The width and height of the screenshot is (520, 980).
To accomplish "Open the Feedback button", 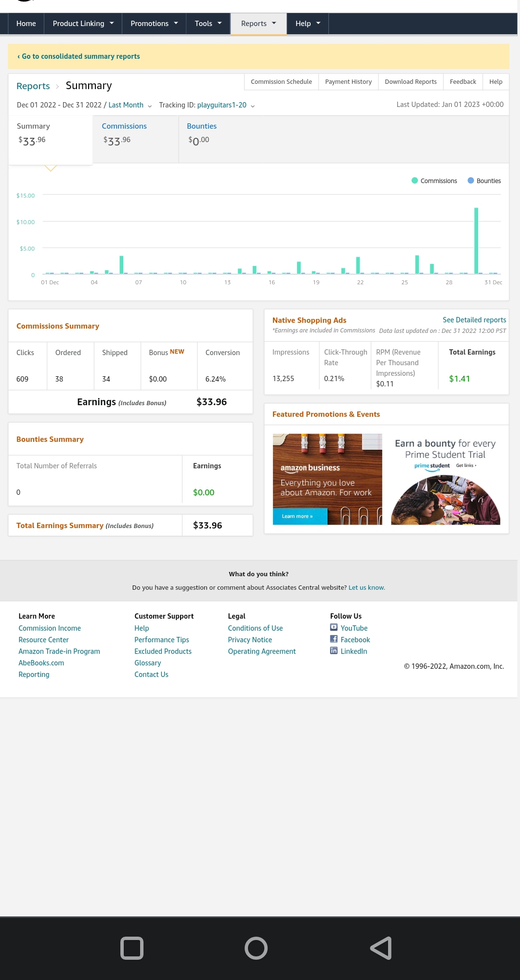I will [463, 82].
